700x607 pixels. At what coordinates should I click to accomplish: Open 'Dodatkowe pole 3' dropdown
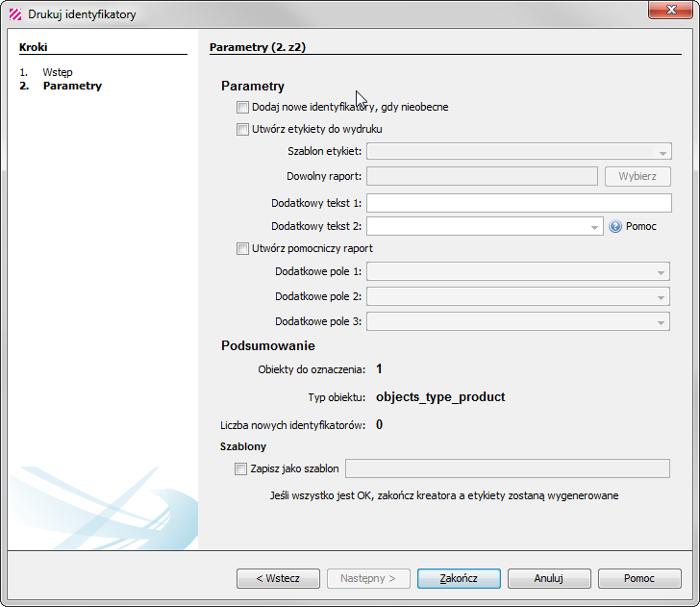(518, 321)
